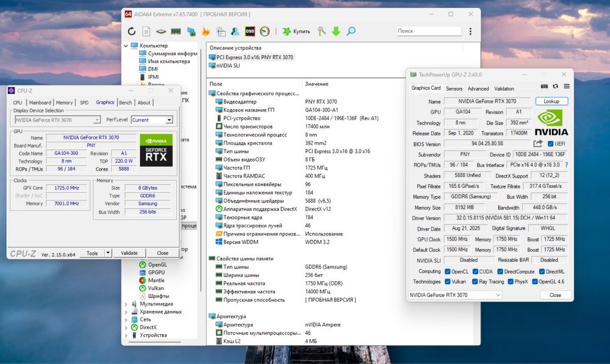Screen dimensions: 610x364
Task: Open the three-dot menu in AIDA64
Action: pos(470,31)
